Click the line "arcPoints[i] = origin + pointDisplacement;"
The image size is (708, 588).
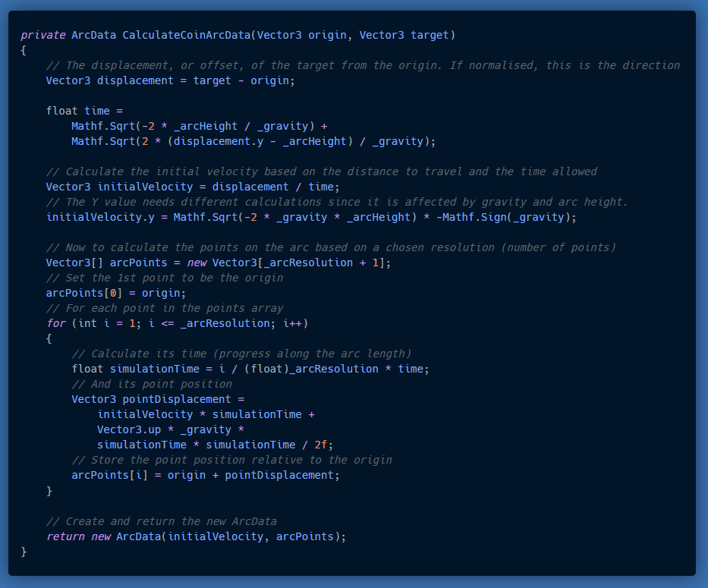(x=206, y=476)
